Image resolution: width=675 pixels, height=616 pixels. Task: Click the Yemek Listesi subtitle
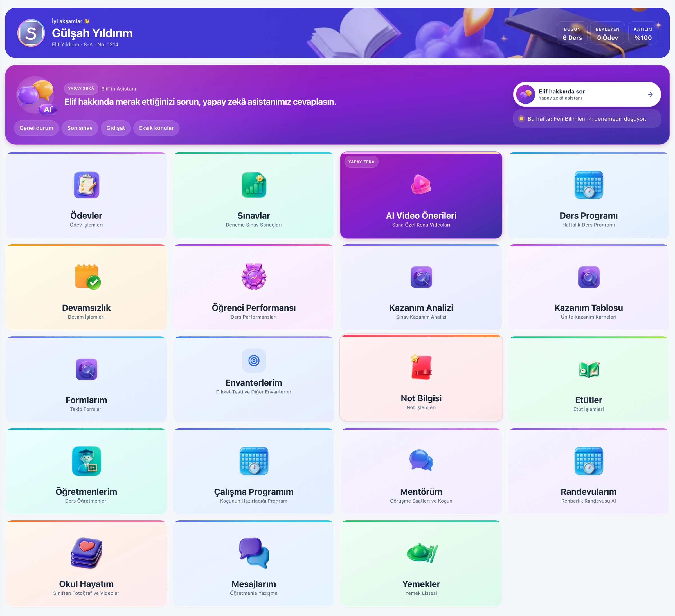pos(421,593)
